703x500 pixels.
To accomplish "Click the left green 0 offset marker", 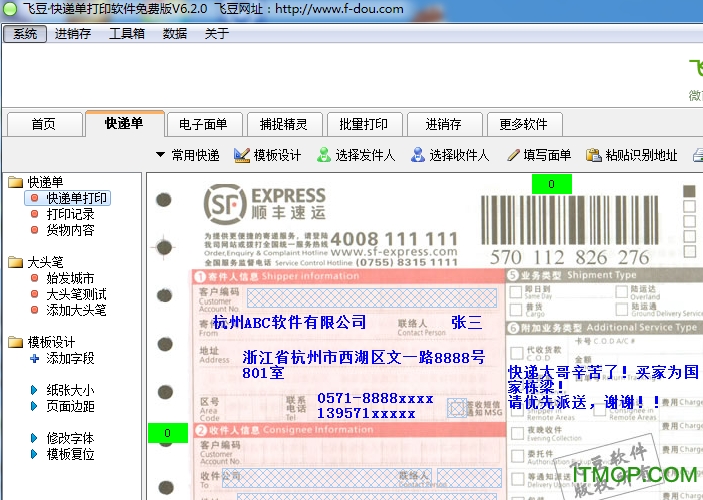I will (168, 433).
